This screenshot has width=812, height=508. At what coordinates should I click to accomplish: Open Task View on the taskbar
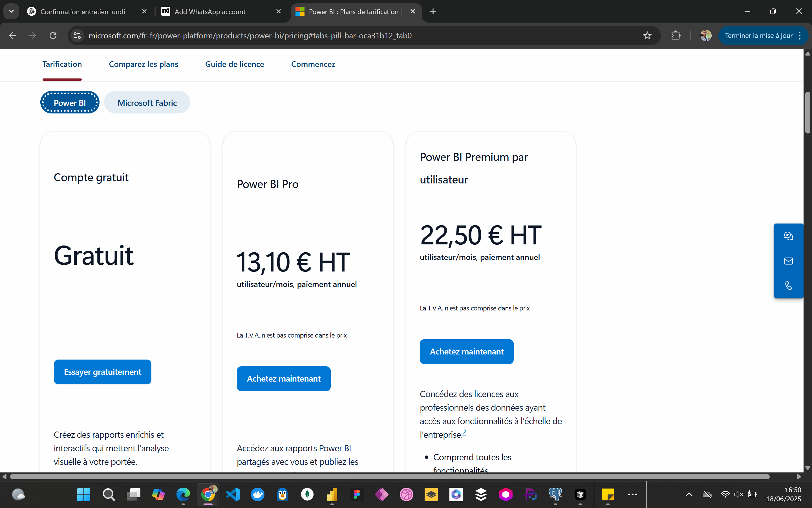(x=134, y=494)
